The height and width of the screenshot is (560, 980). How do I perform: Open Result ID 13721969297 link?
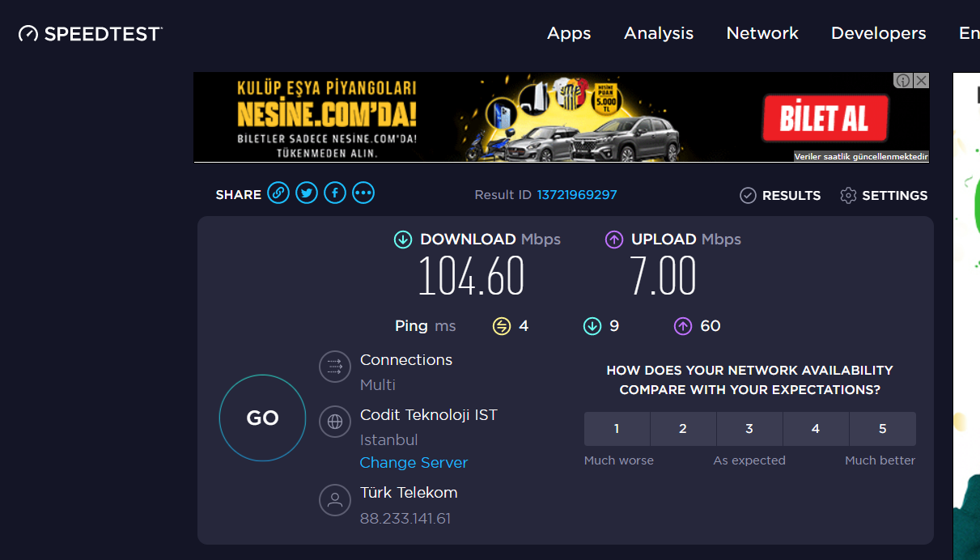[577, 194]
